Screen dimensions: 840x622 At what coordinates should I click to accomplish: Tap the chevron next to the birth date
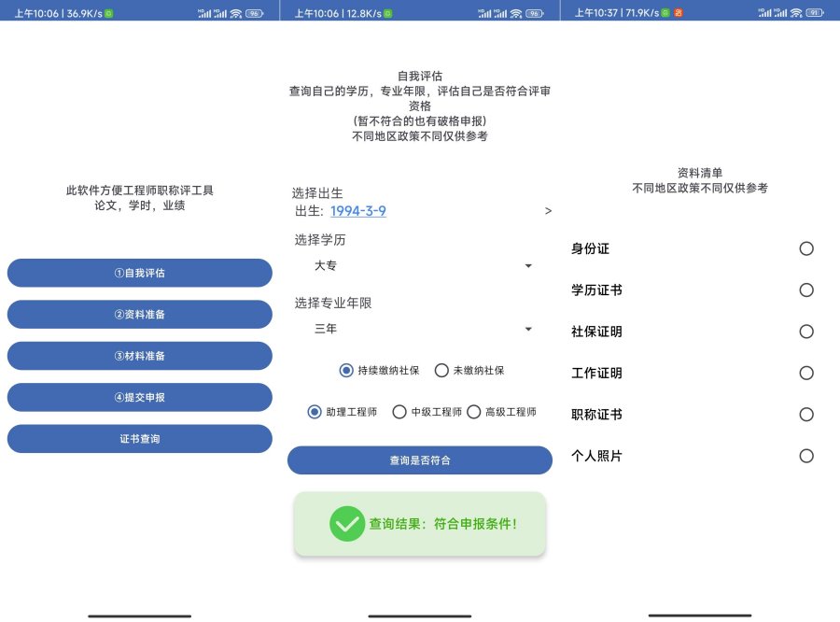point(549,210)
